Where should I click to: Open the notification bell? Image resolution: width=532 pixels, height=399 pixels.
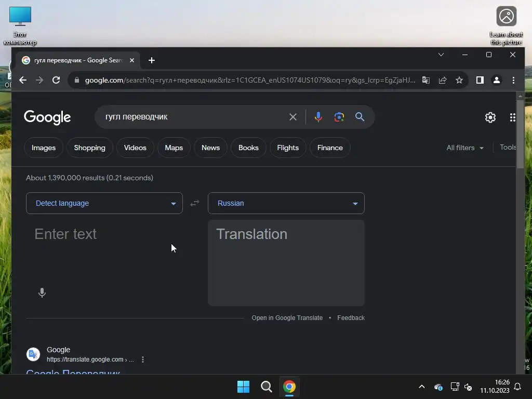click(x=518, y=387)
